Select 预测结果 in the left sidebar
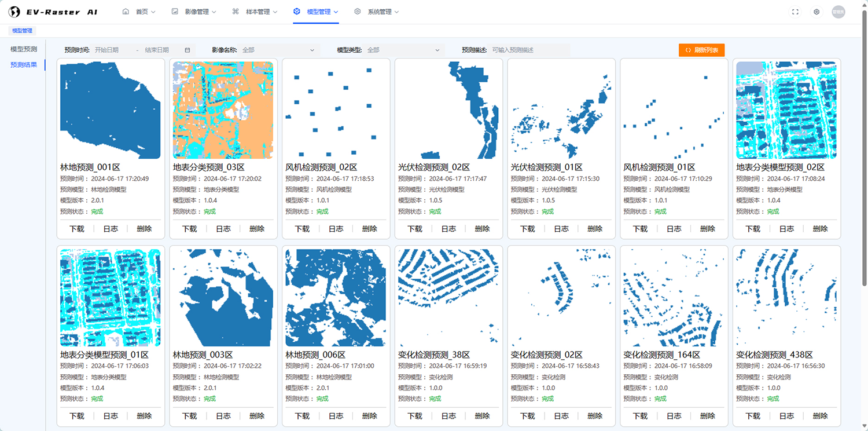Image resolution: width=868 pixels, height=431 pixels. (24, 65)
